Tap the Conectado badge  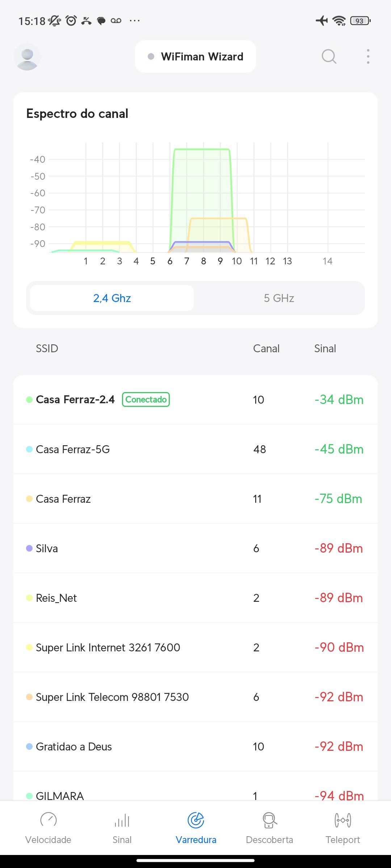pos(146,400)
